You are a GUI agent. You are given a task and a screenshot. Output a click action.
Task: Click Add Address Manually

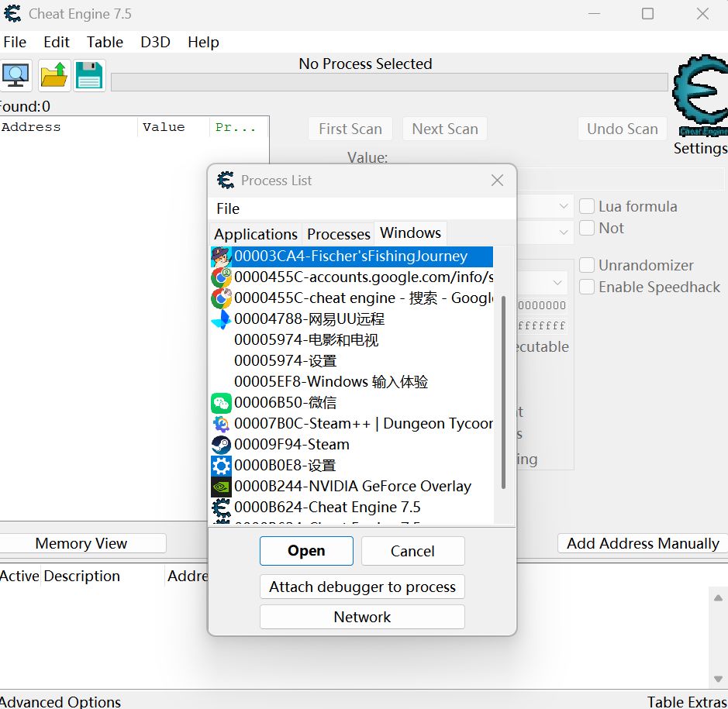pyautogui.click(x=643, y=543)
